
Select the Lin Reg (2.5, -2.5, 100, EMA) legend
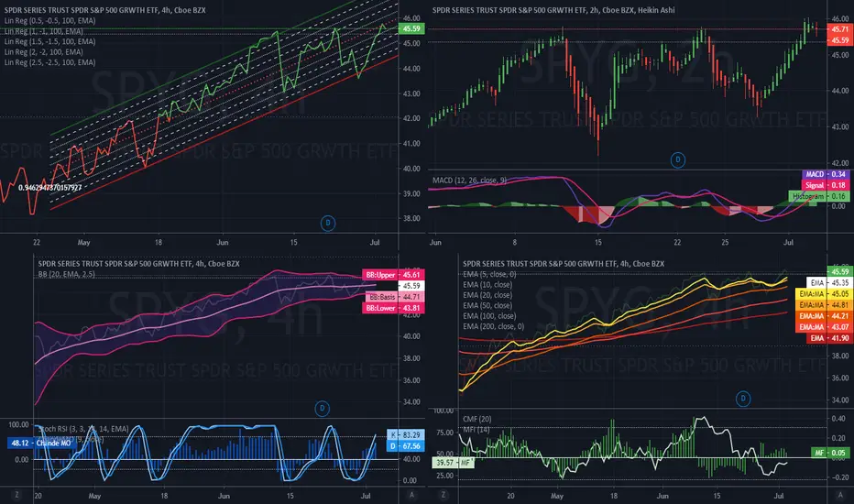[50, 62]
